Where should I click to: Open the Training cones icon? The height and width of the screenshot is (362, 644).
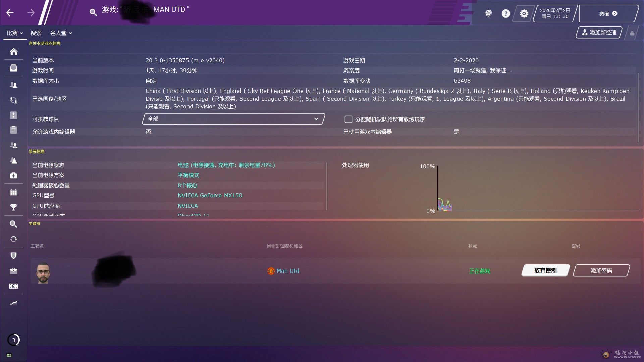pyautogui.click(x=13, y=160)
